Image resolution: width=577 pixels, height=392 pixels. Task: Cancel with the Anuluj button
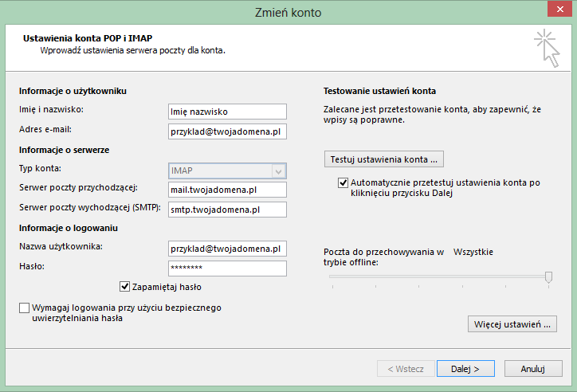533,368
